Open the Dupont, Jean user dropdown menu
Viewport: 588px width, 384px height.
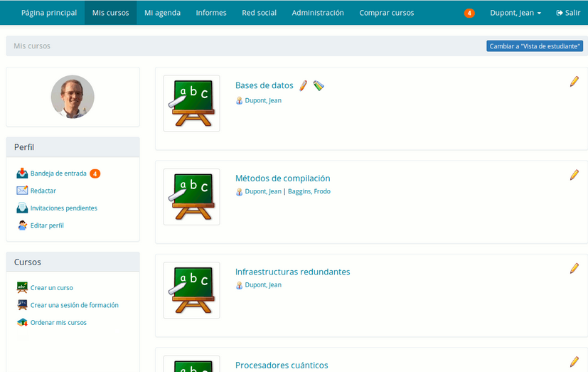pos(515,13)
